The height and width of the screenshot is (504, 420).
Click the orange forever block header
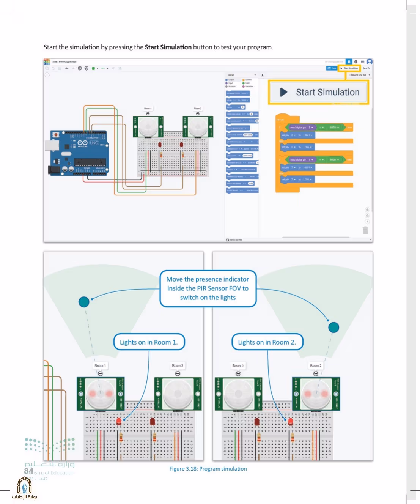click(x=287, y=119)
